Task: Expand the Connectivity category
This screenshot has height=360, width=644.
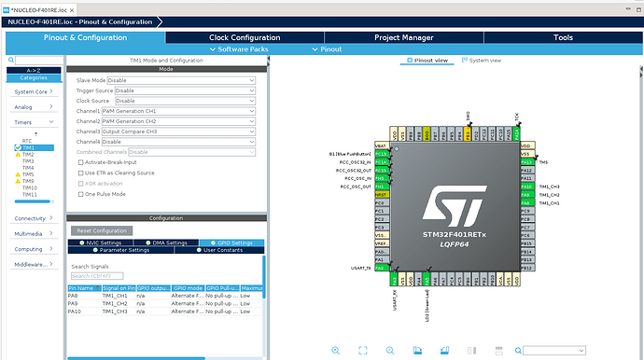Action: coord(34,218)
